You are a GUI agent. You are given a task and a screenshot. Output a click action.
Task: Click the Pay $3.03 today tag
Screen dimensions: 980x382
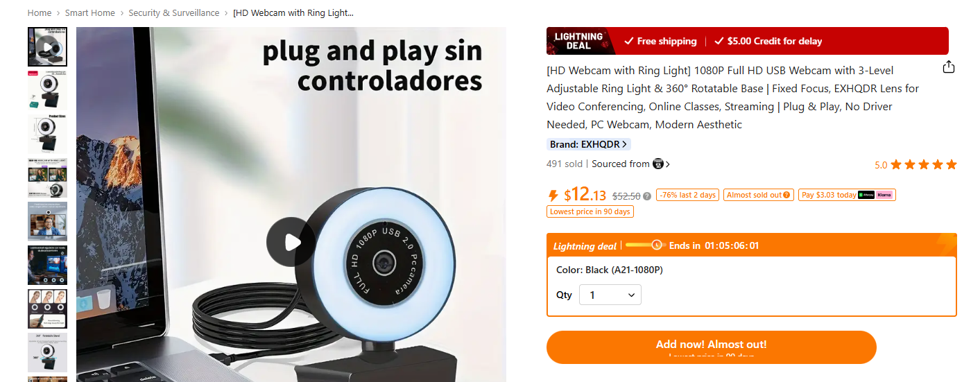[x=827, y=195]
